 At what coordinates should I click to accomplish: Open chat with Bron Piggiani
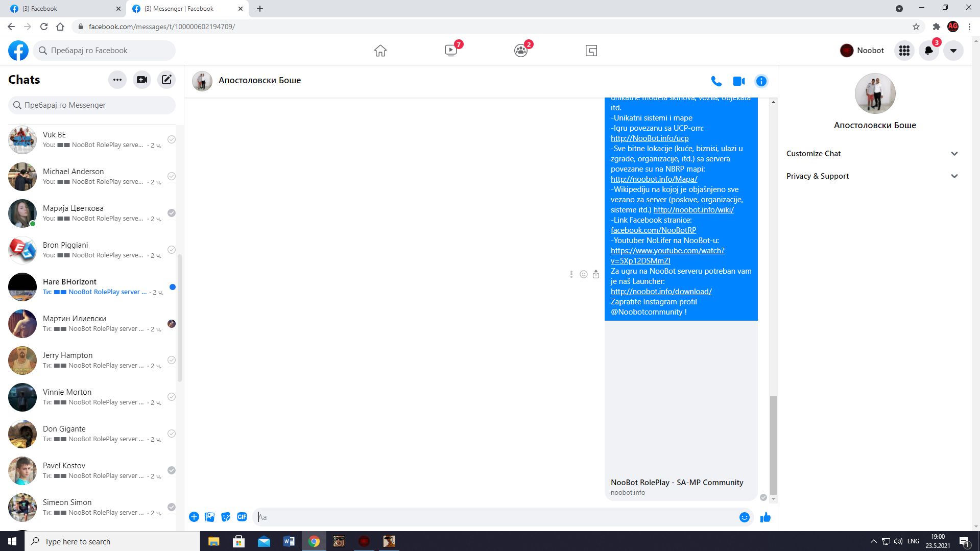click(92, 250)
